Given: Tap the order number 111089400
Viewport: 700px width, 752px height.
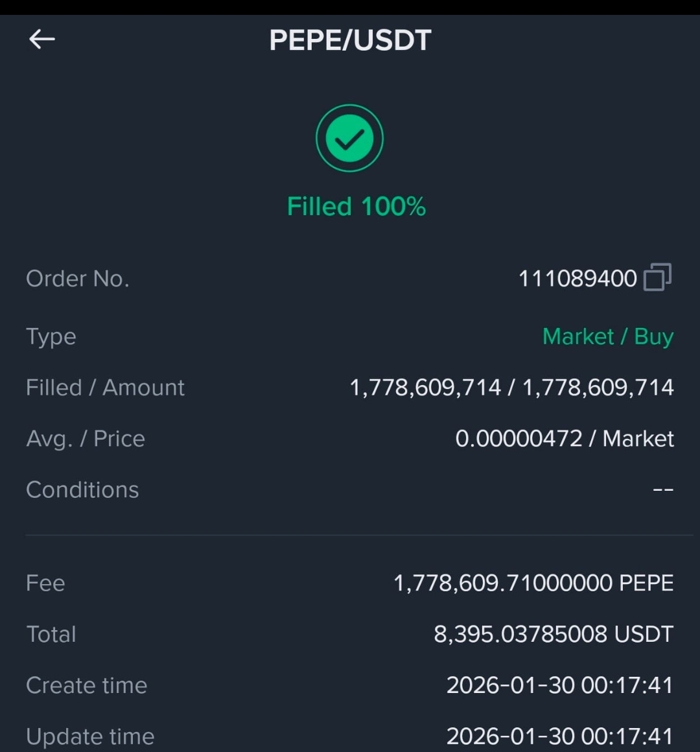Looking at the screenshot, I should tap(577, 279).
